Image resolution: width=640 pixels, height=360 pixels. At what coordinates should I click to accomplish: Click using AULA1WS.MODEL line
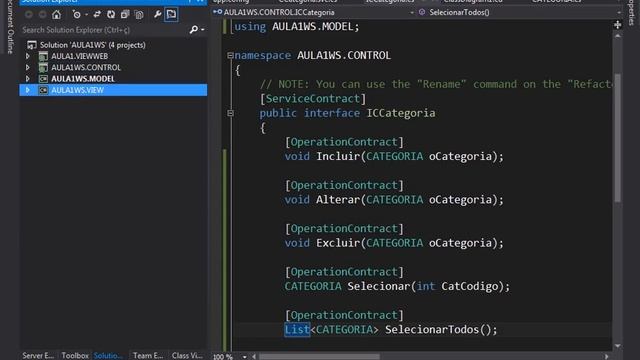tap(297, 27)
